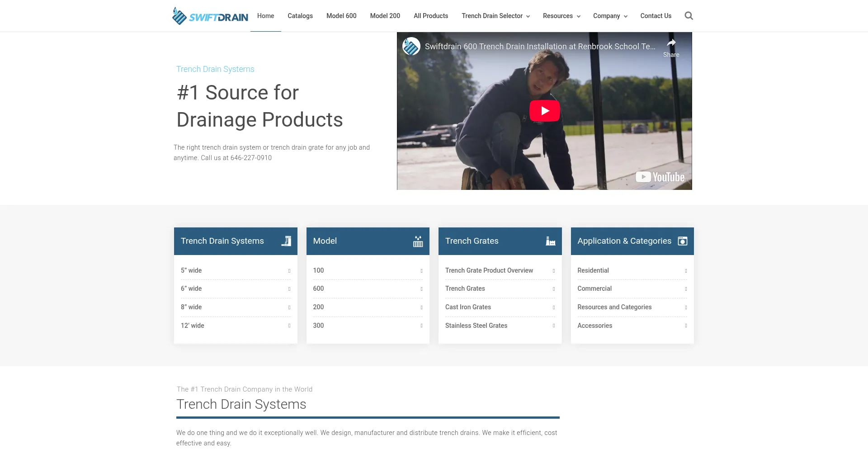Select the 8" wide trench drain link

[x=191, y=307]
